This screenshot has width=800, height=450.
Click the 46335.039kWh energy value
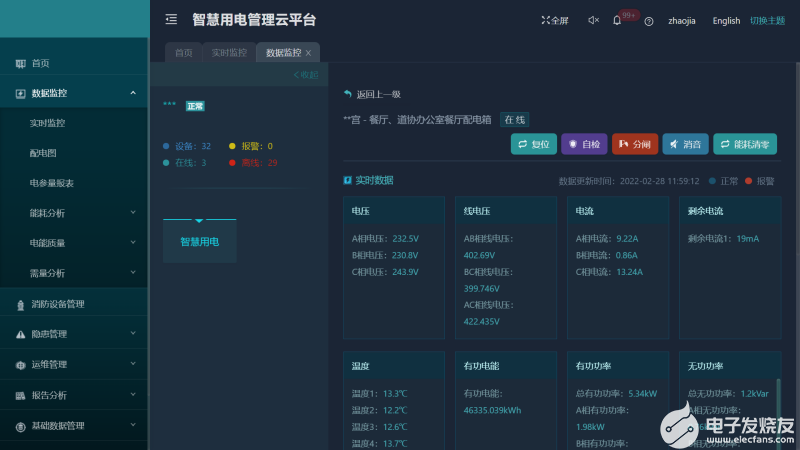[x=492, y=410]
